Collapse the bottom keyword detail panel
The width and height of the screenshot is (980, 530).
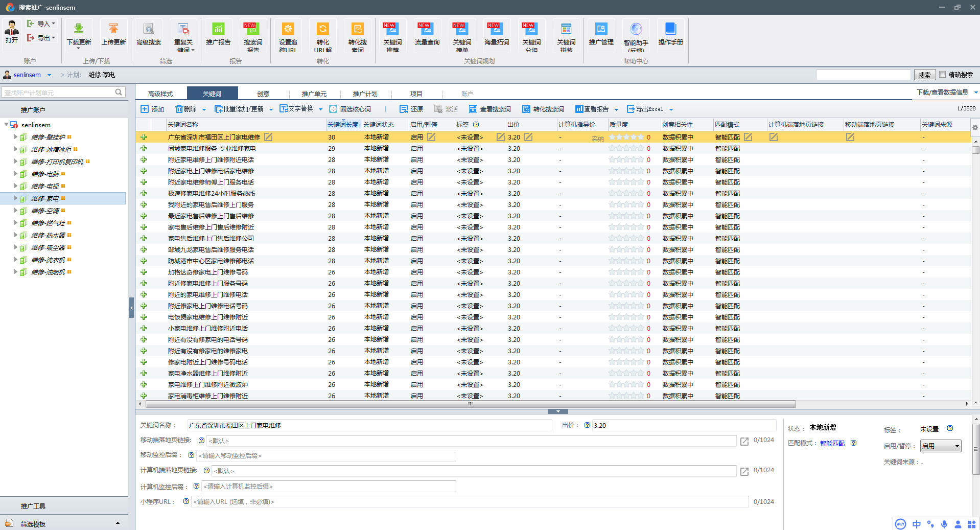[x=557, y=411]
